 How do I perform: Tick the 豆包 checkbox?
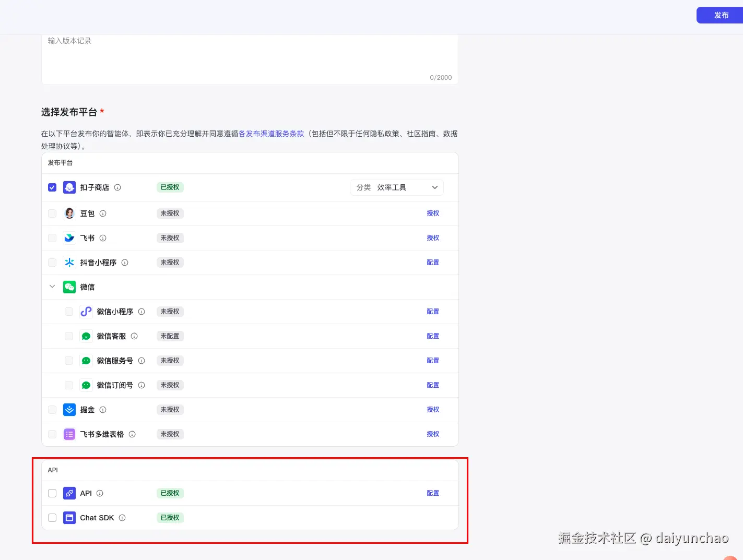click(52, 213)
